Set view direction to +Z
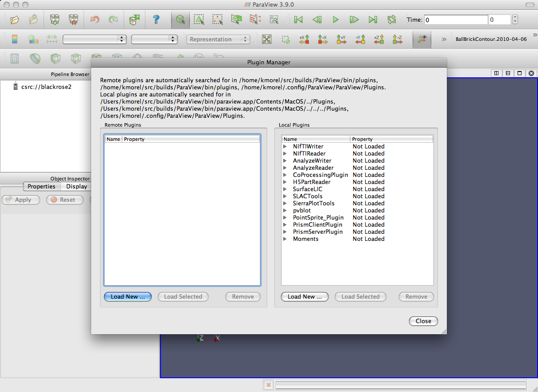The width and height of the screenshot is (538, 392). coord(379,39)
